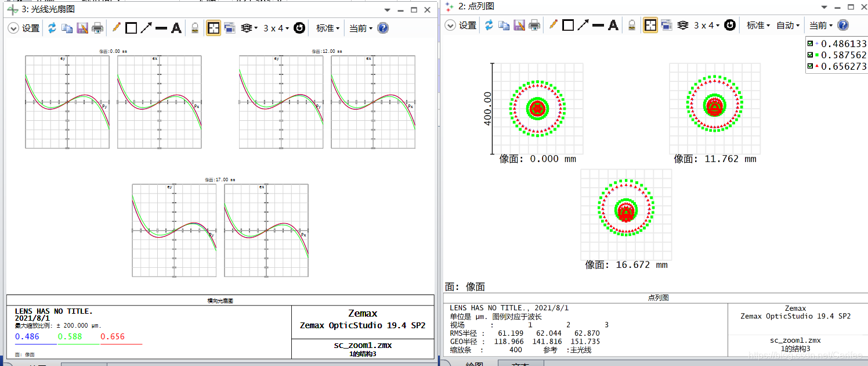
Task: Refresh the spot diagram
Action: [x=489, y=26]
